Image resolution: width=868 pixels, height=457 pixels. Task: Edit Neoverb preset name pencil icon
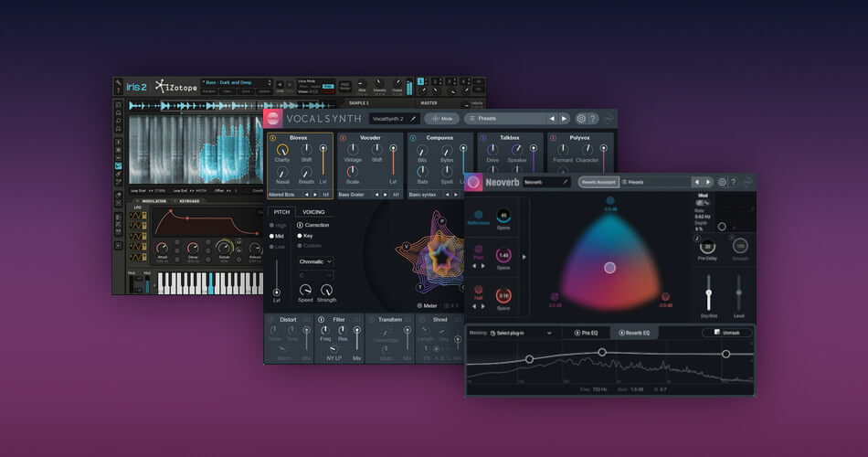[566, 182]
